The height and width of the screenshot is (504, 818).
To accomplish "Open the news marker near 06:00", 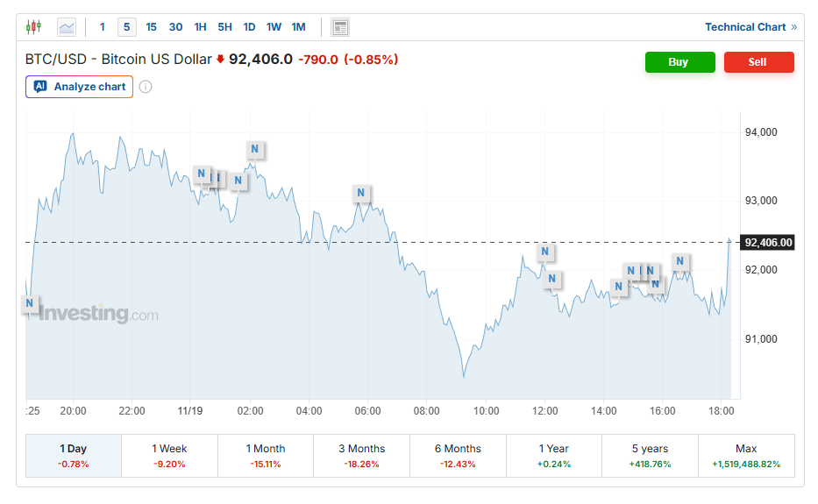I will (360, 193).
